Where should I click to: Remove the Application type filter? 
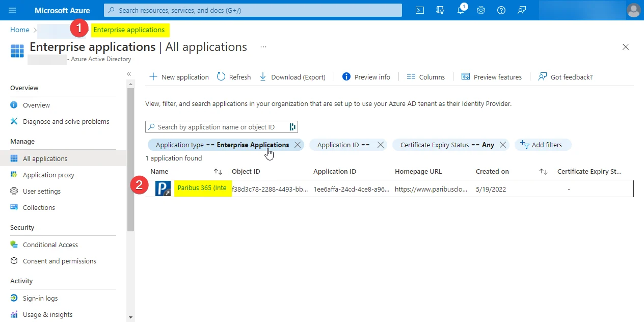coord(298,145)
